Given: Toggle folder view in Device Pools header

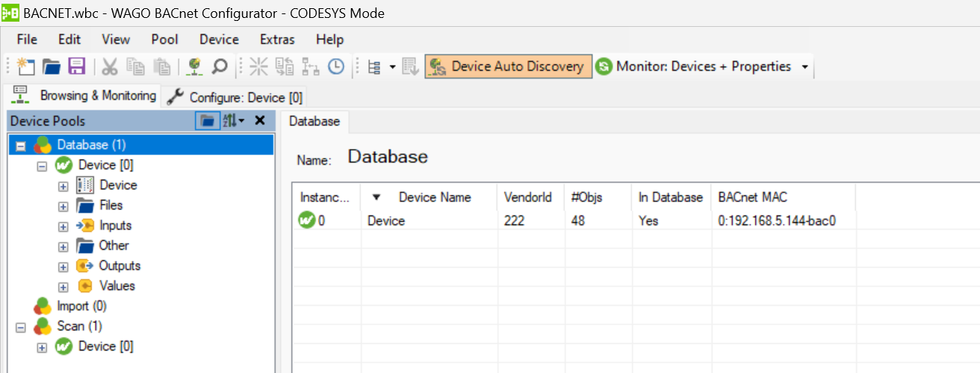Looking at the screenshot, I should tap(208, 120).
